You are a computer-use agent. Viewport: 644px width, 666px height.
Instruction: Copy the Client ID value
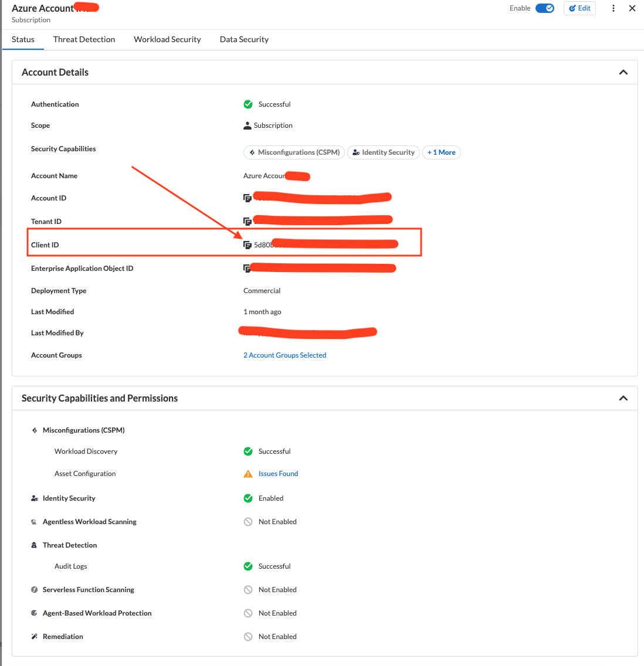tap(247, 245)
